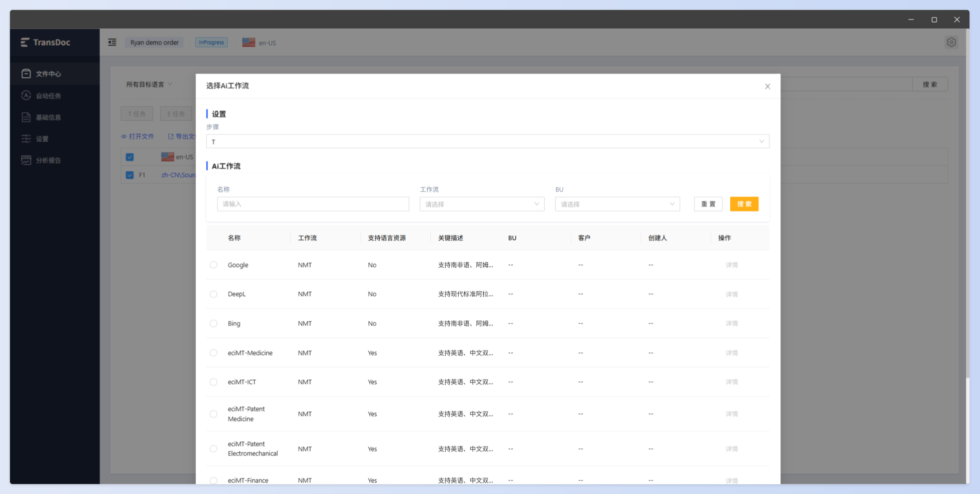Open the settings gear in the top bar

[x=951, y=42]
